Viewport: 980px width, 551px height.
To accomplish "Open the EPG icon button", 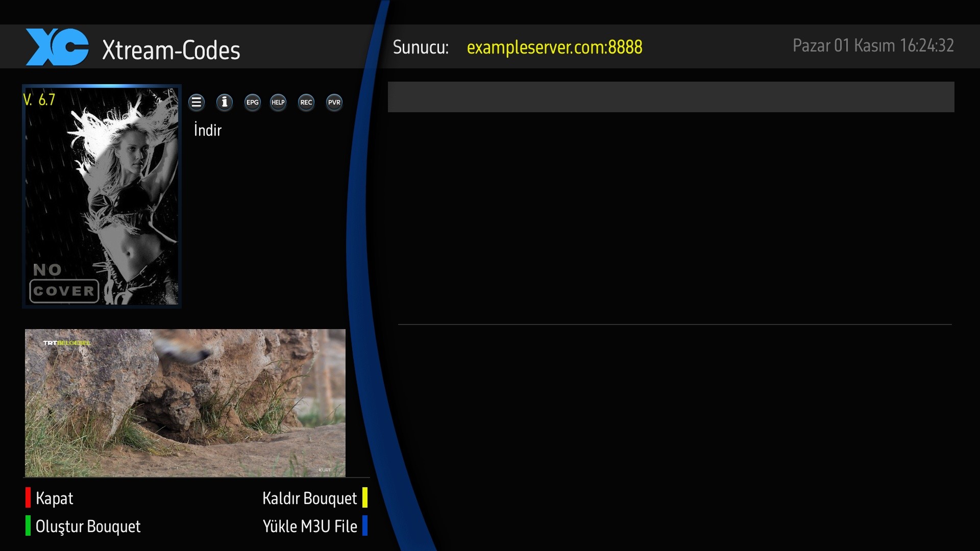I will click(x=253, y=102).
